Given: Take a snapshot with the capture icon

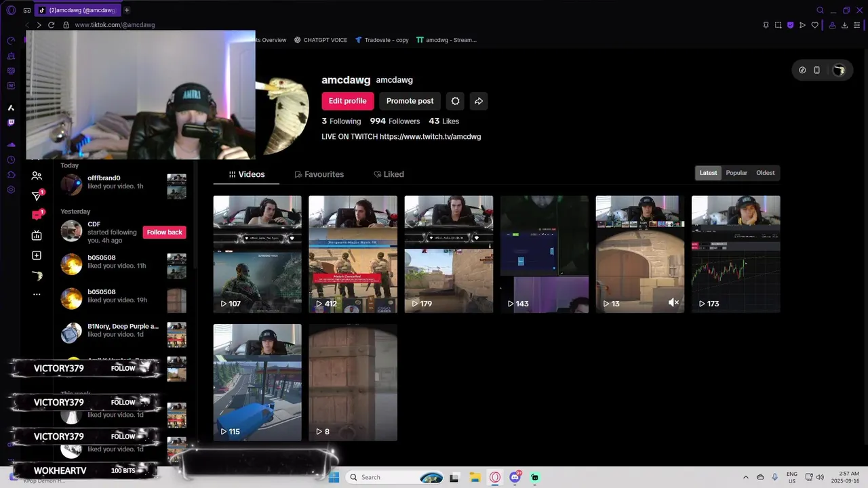Looking at the screenshot, I should coord(778,25).
